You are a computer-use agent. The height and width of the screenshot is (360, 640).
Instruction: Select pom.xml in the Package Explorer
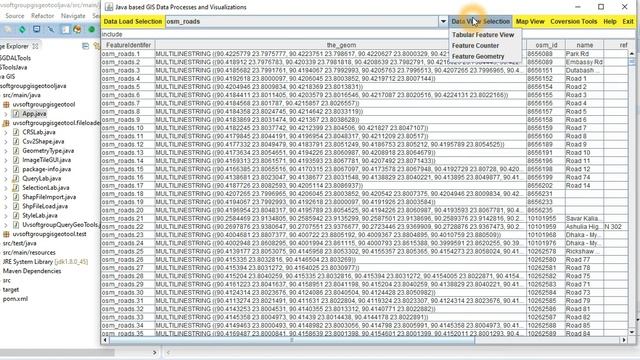coord(15,299)
